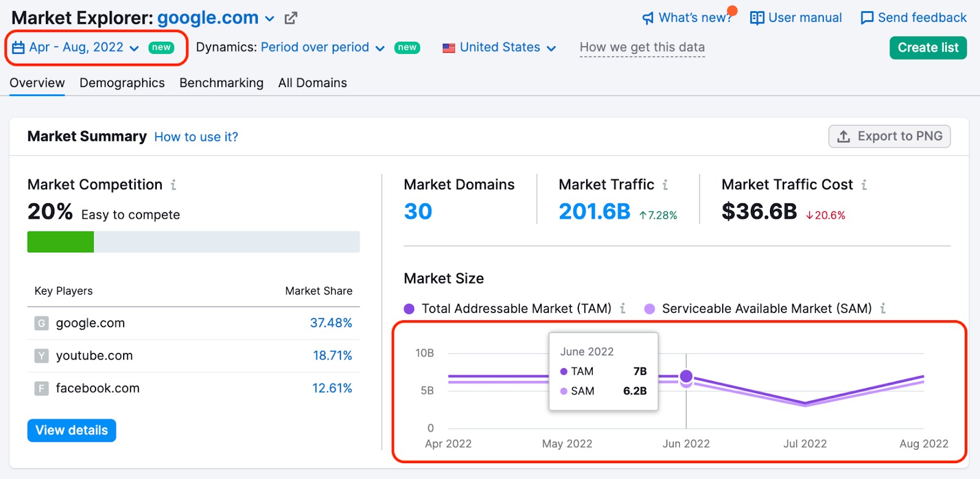Click the new badge beside Period over period
The image size is (980, 479).
point(407,47)
